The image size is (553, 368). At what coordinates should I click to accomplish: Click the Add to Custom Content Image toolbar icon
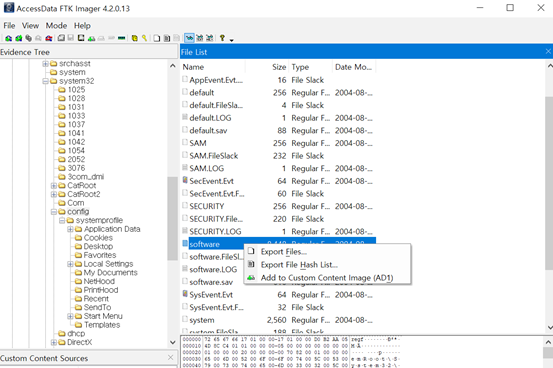91,38
